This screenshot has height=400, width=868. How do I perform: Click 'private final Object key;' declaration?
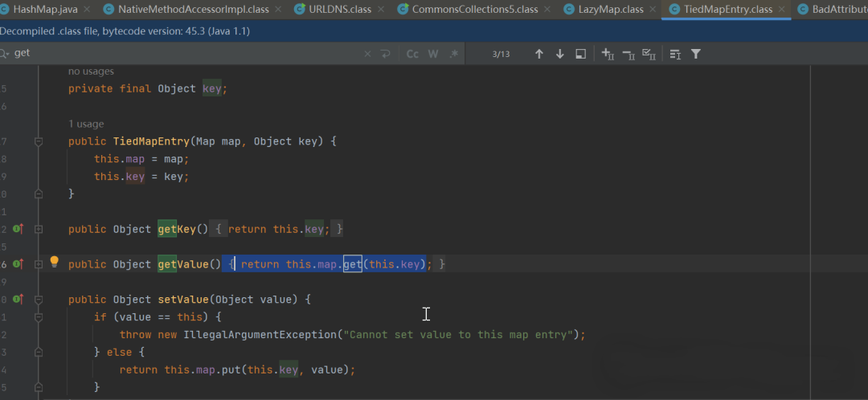(x=148, y=88)
